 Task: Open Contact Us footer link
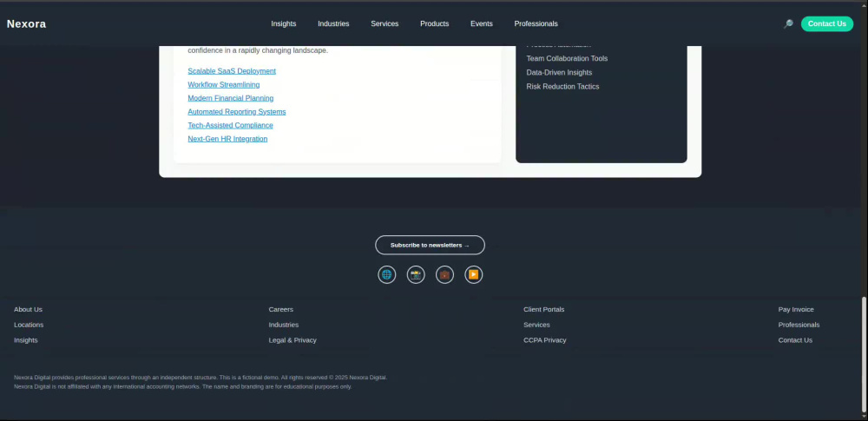click(795, 340)
